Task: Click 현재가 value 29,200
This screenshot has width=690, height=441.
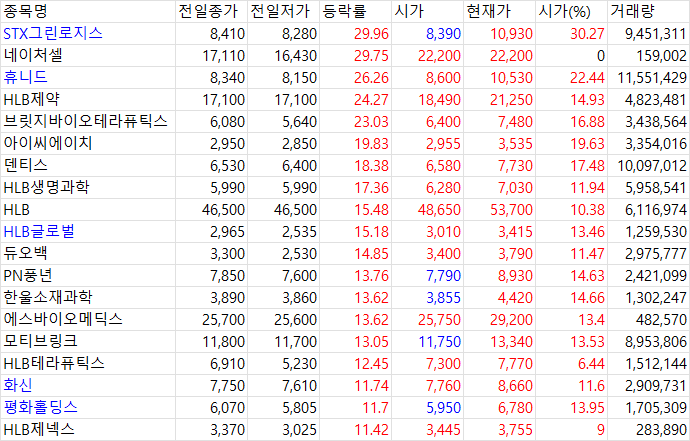Action: (x=511, y=320)
